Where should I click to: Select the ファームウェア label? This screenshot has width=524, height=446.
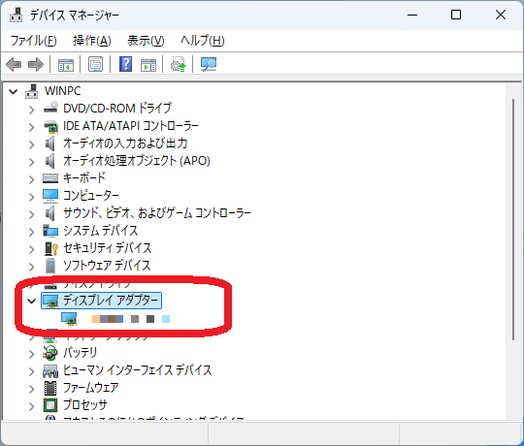(91, 387)
